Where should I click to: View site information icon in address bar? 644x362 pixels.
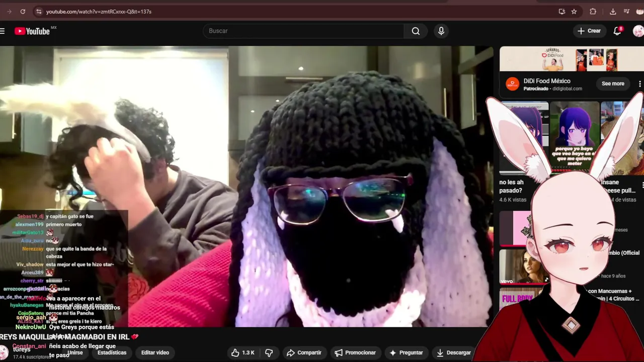coord(38,11)
